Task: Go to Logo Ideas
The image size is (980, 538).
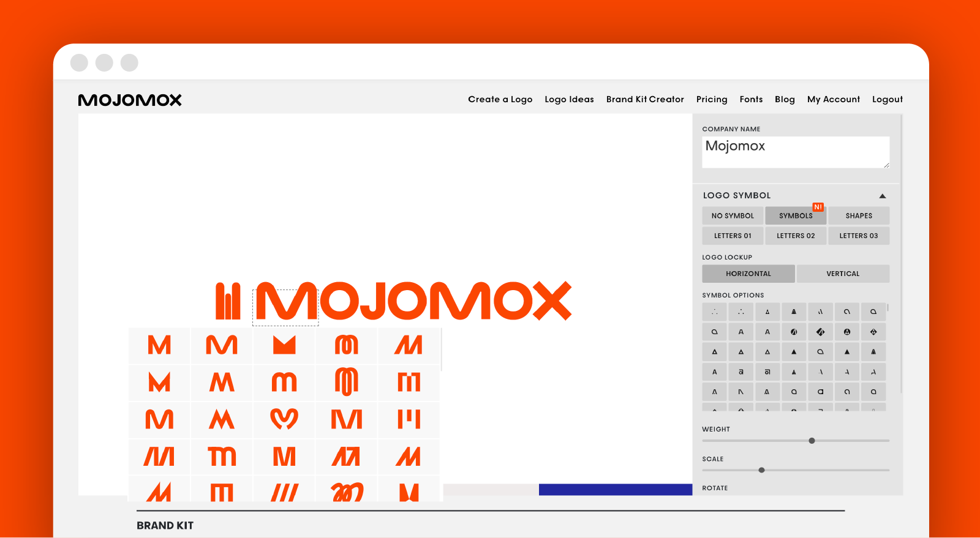Action: point(569,99)
